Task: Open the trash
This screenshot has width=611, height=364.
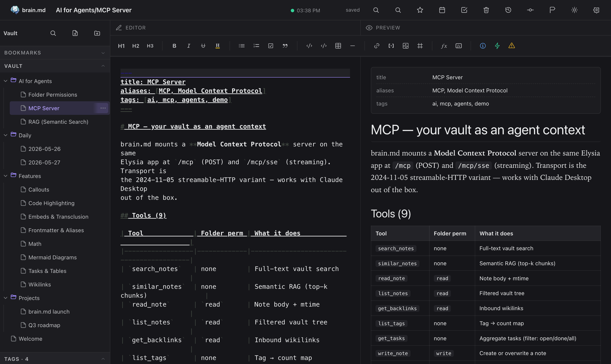Action: tap(486, 10)
